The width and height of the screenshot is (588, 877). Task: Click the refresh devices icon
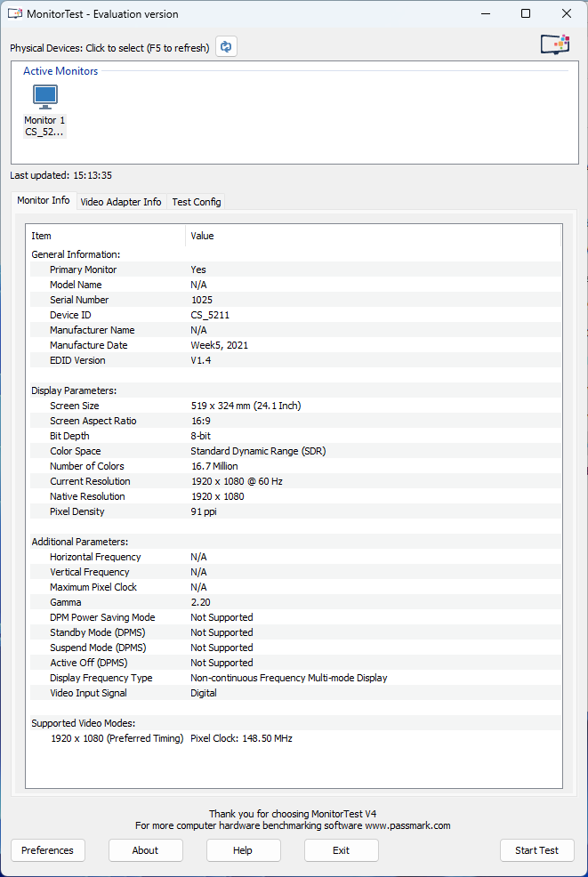click(227, 47)
